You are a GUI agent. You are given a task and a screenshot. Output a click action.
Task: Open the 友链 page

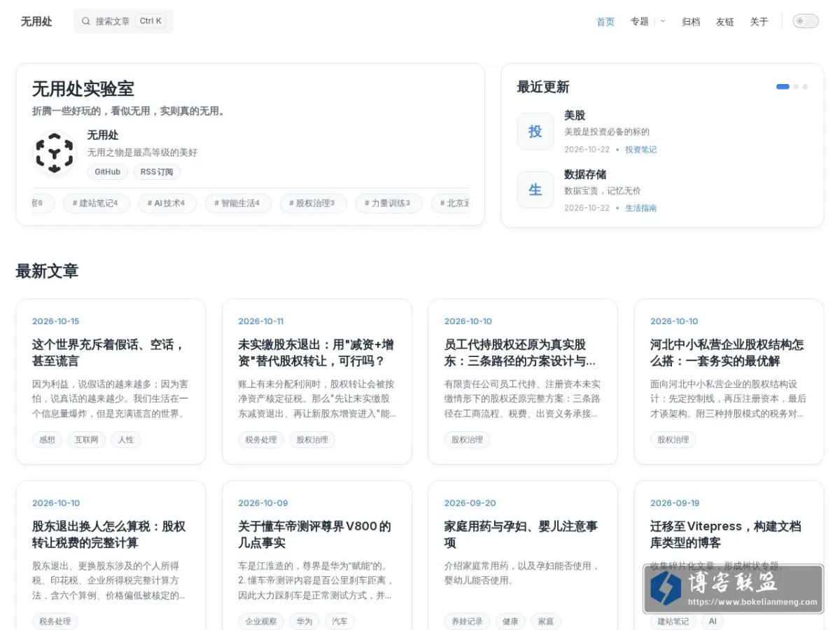pos(725,22)
